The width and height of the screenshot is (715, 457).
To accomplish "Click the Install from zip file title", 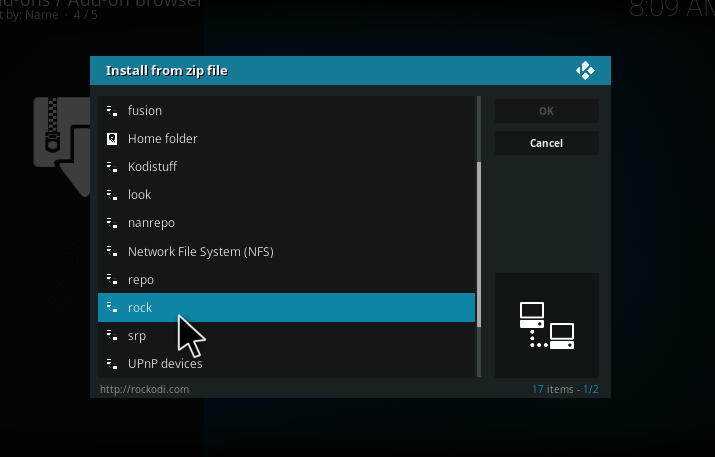I will (166, 71).
